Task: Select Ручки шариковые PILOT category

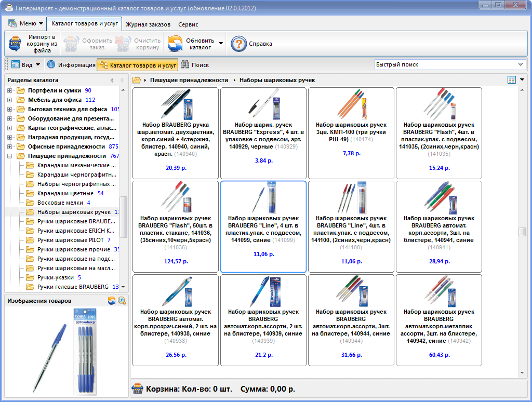Action: click(x=70, y=240)
